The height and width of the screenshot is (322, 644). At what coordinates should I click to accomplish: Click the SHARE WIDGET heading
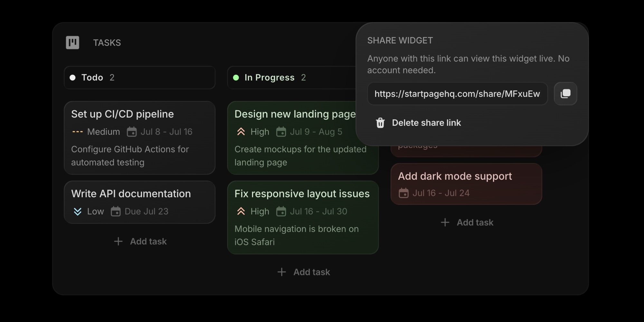tap(400, 41)
